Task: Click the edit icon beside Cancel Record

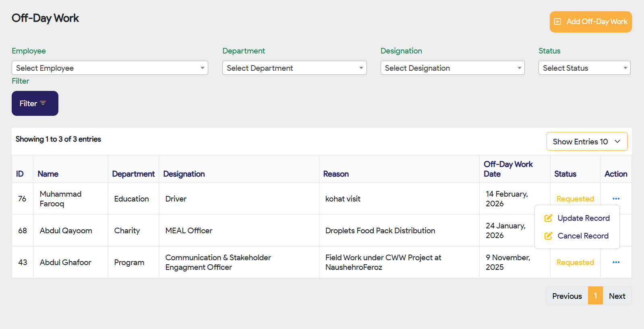Action: [x=548, y=236]
